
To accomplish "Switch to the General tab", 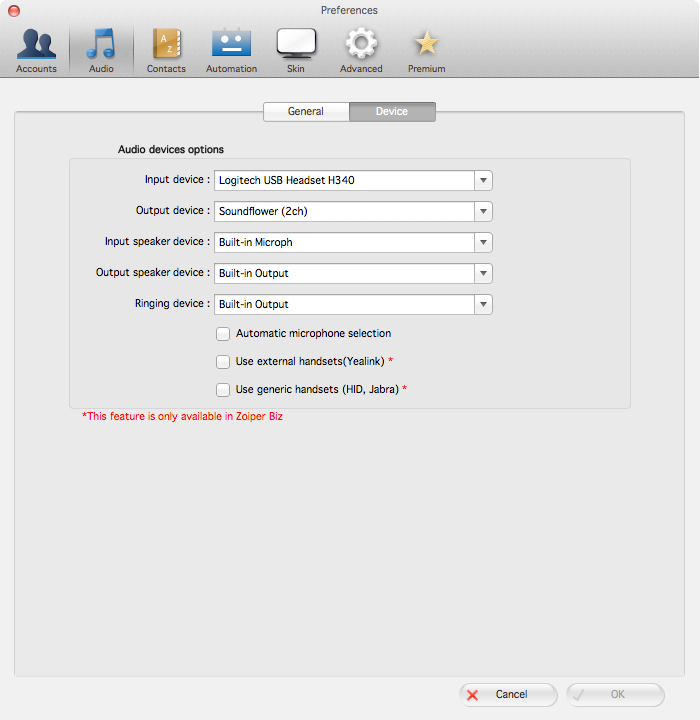I will click(306, 112).
